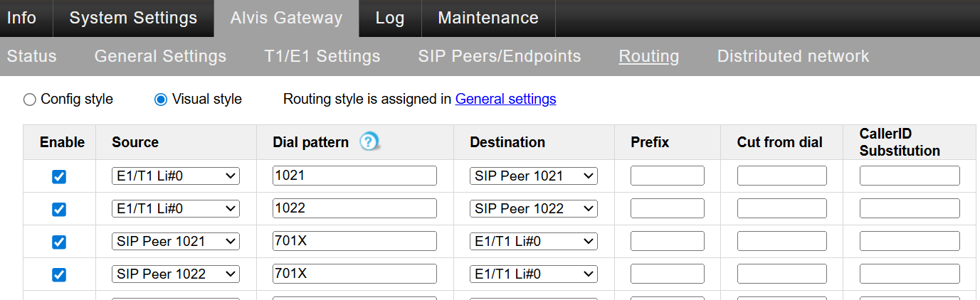Go to the Log tab
Viewport: 980px width, 300px height.
389,18
